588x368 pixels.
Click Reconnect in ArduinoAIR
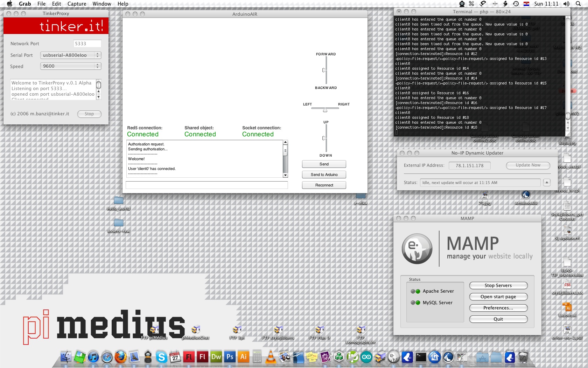click(x=324, y=185)
